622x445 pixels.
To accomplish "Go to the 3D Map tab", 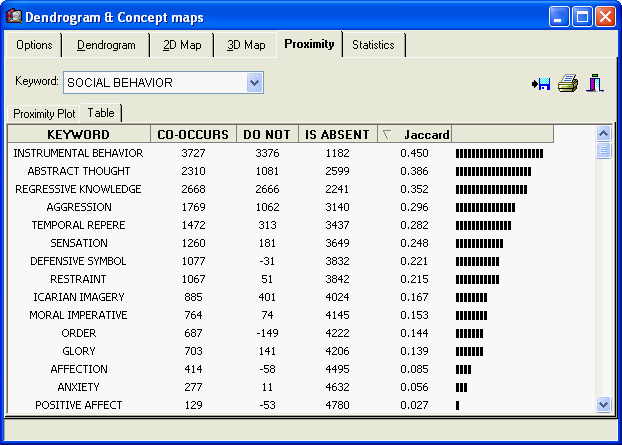I will pyautogui.click(x=246, y=45).
